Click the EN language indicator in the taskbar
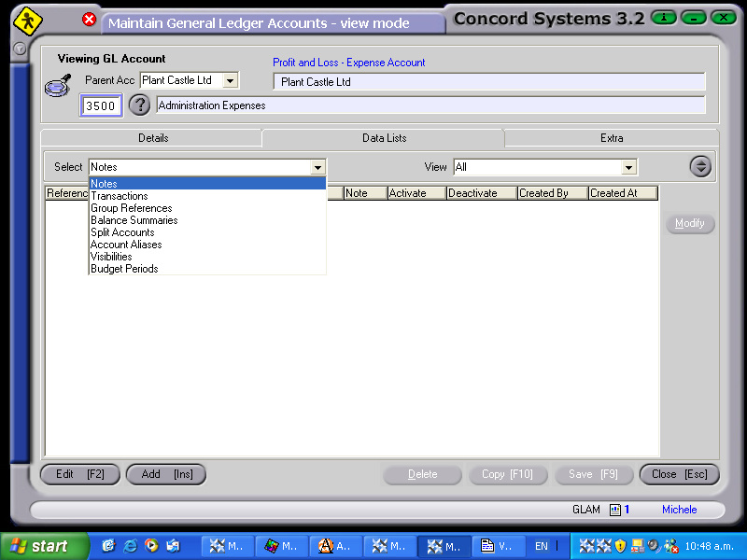Viewport: 747px width, 560px height. [x=543, y=546]
